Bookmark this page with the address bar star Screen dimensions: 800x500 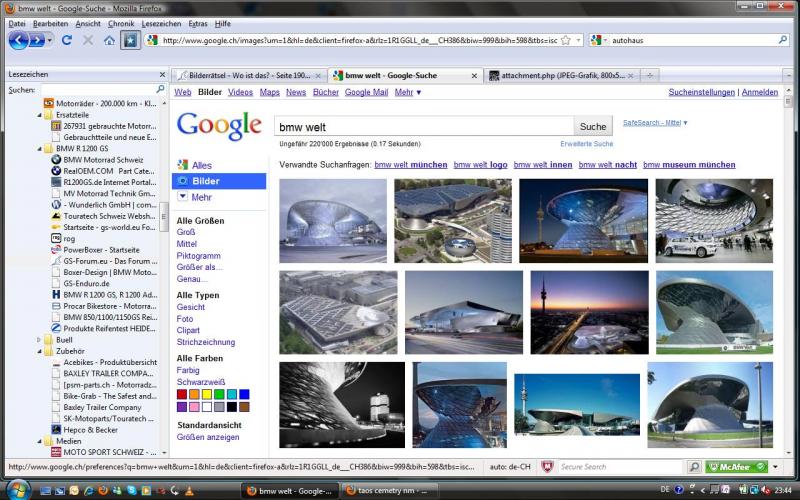click(x=565, y=40)
